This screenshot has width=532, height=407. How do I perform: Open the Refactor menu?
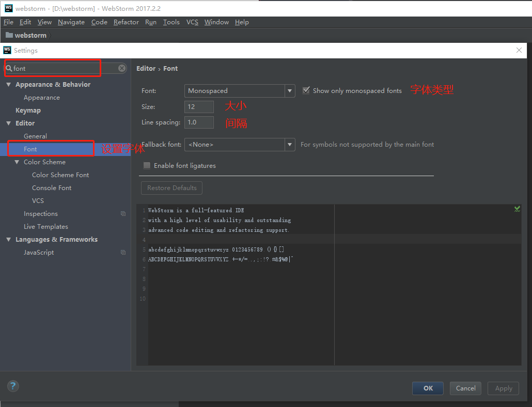point(126,22)
